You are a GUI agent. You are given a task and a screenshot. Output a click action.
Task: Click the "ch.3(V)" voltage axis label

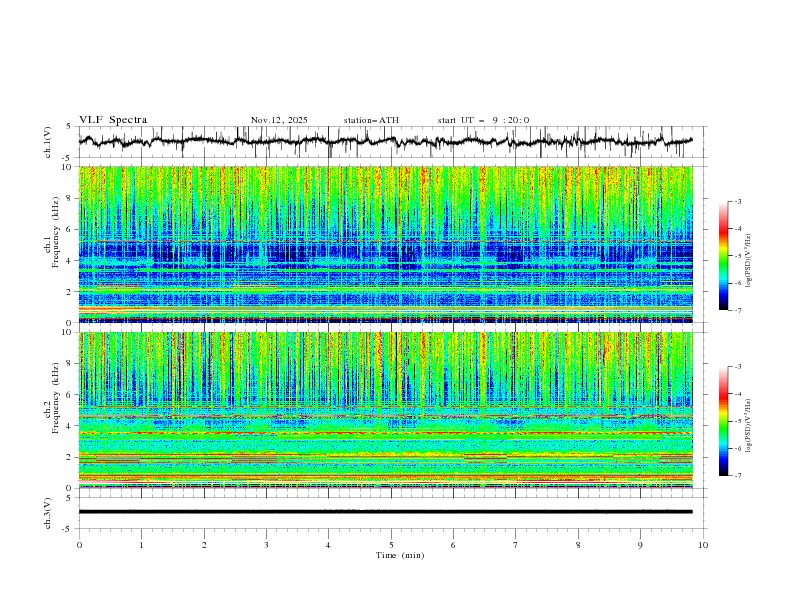(48, 513)
